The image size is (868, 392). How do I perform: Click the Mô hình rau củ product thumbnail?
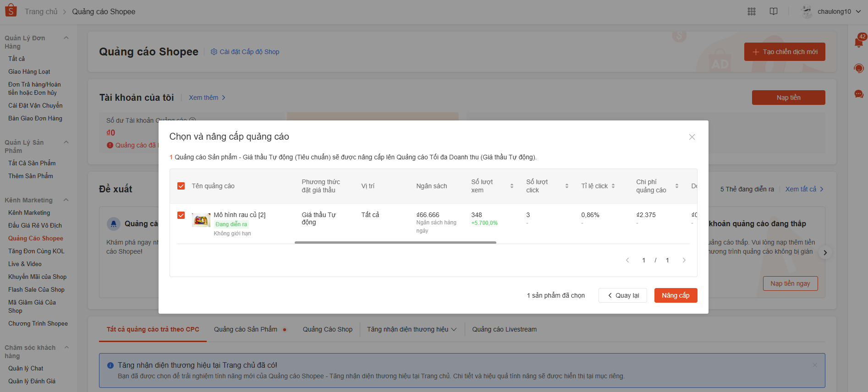201,220
